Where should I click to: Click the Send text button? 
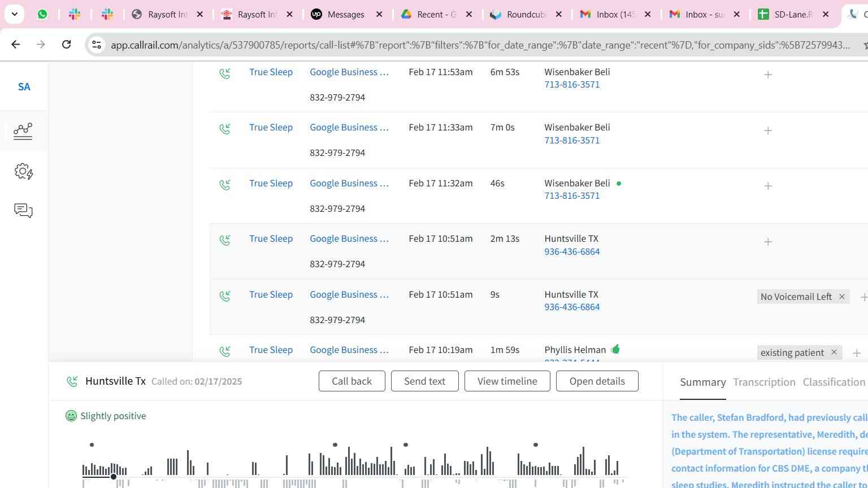pos(424,381)
